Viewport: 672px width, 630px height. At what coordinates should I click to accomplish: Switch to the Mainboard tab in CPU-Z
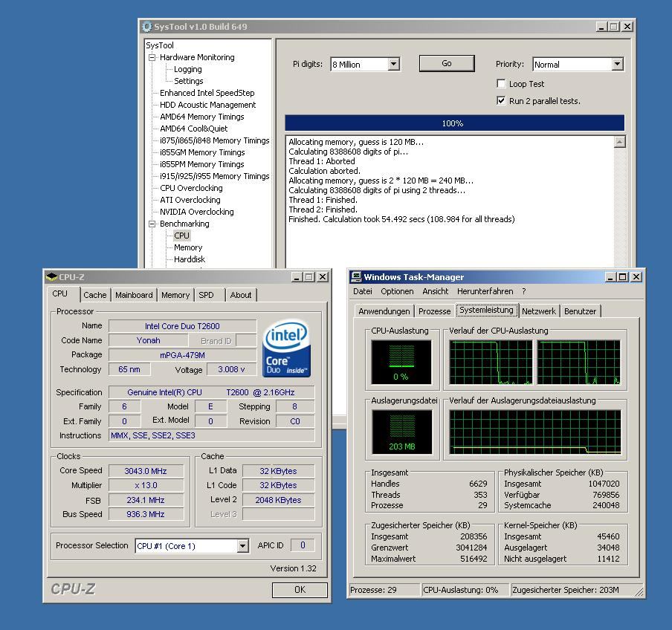tap(134, 295)
